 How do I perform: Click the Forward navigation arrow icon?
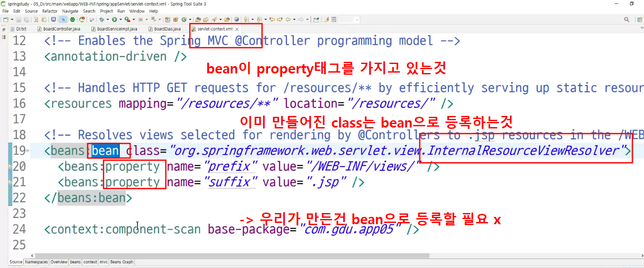(301, 19)
